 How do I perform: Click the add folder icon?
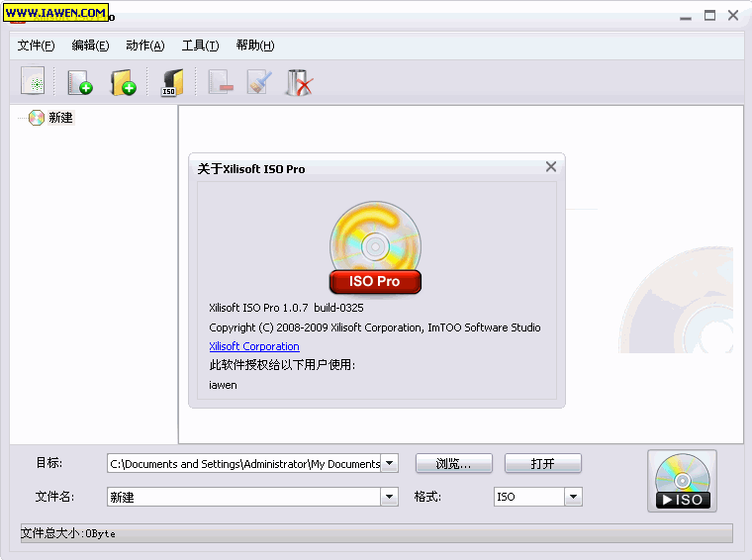pyautogui.click(x=123, y=82)
